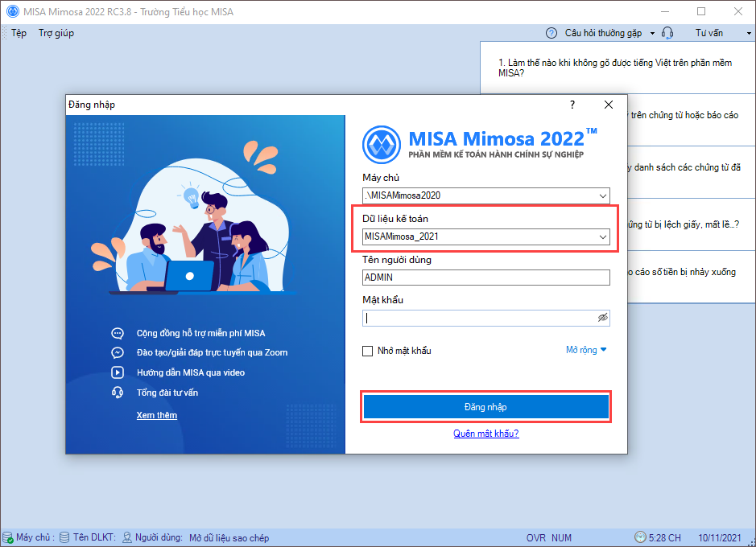Image resolution: width=756 pixels, height=547 pixels.
Task: Open the Dữ liệu kế toán dropdown
Action: [603, 237]
